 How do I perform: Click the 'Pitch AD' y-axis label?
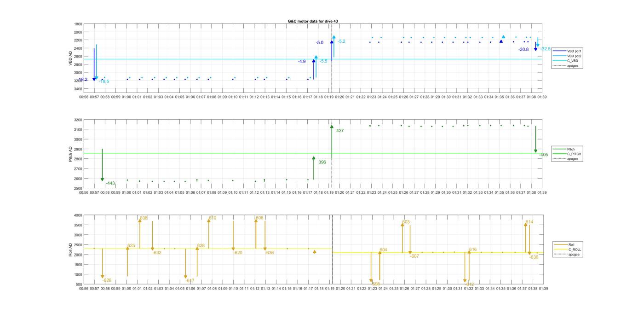70,154
